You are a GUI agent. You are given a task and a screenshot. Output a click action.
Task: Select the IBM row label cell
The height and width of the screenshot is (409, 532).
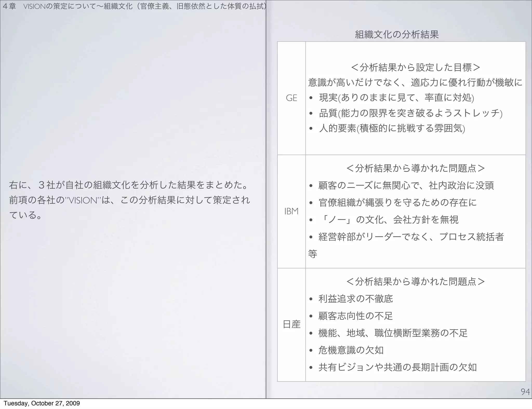point(291,212)
